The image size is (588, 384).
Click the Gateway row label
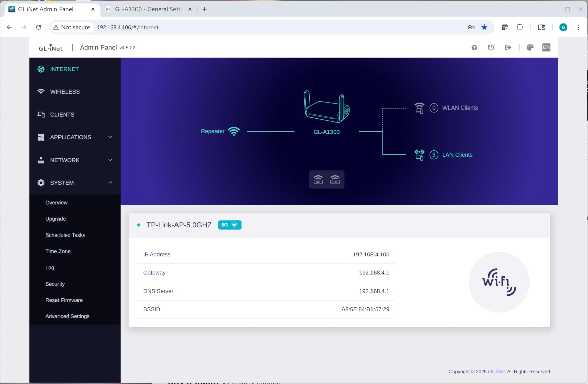click(154, 273)
